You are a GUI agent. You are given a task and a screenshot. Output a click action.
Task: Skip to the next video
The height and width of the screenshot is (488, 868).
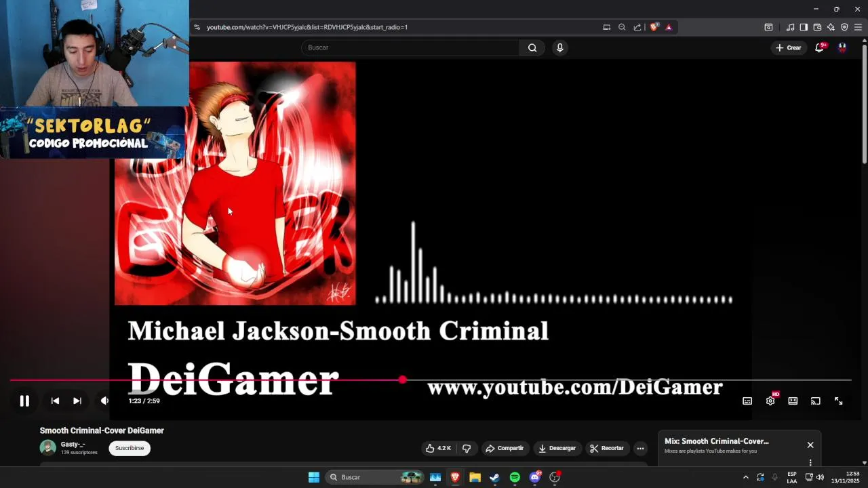coord(77,401)
